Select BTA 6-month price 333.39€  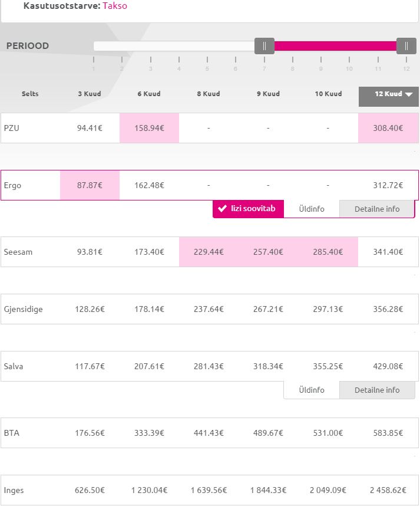point(149,433)
